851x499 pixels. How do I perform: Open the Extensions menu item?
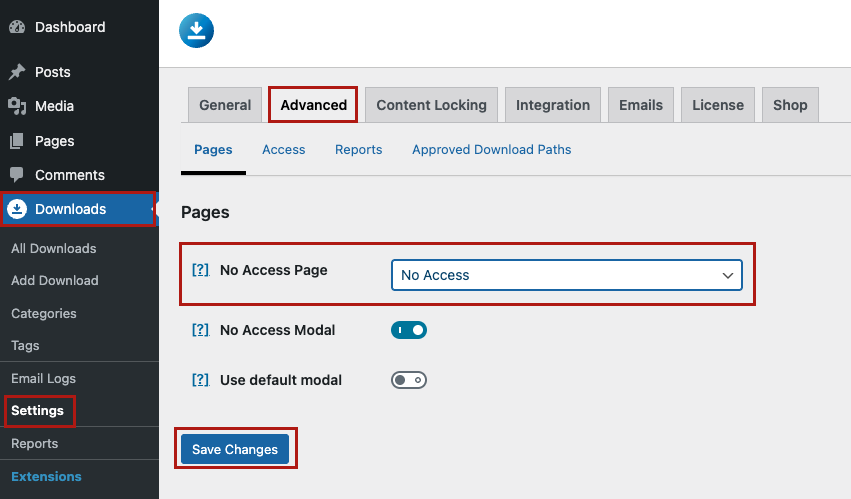click(x=46, y=476)
